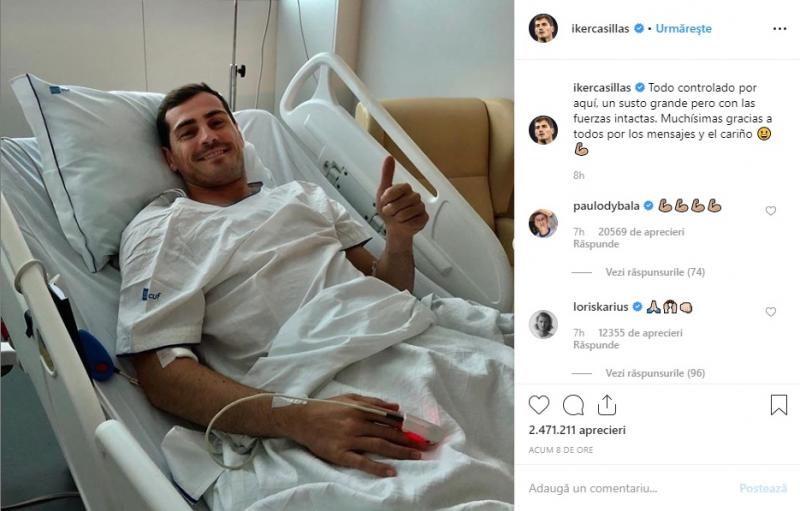Expand paulodybala replies (74)

(x=655, y=272)
